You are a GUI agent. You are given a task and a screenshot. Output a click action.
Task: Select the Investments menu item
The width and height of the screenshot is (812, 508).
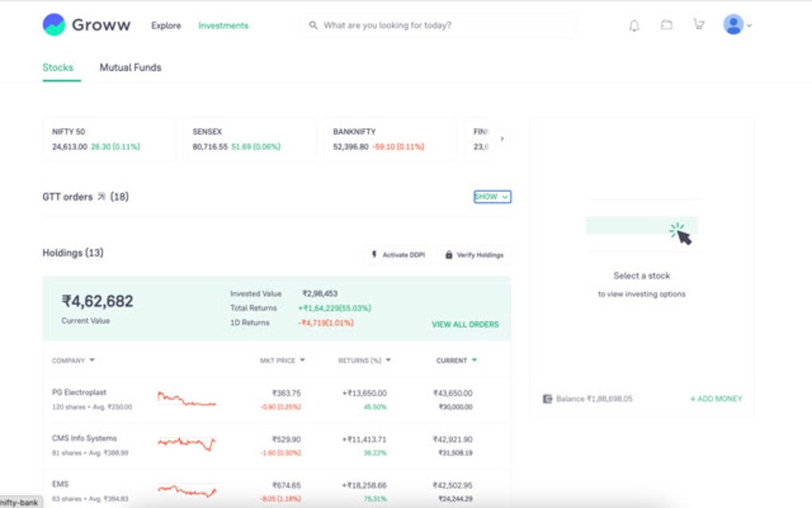click(x=223, y=25)
